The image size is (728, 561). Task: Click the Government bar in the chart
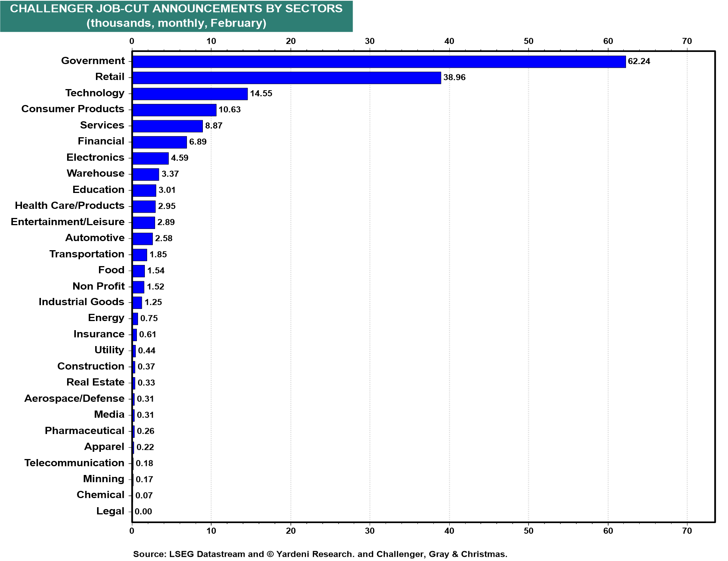click(378, 62)
